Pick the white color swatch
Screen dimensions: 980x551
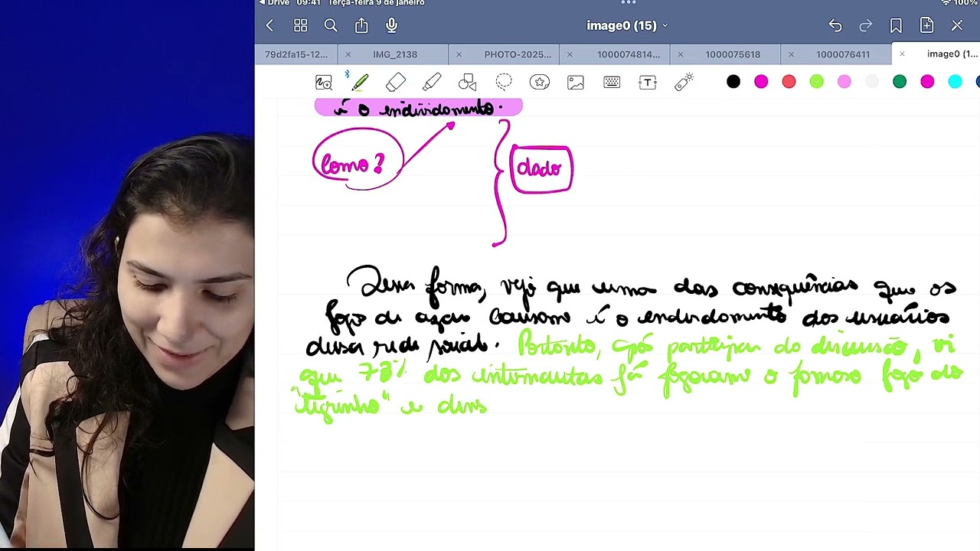(x=872, y=82)
